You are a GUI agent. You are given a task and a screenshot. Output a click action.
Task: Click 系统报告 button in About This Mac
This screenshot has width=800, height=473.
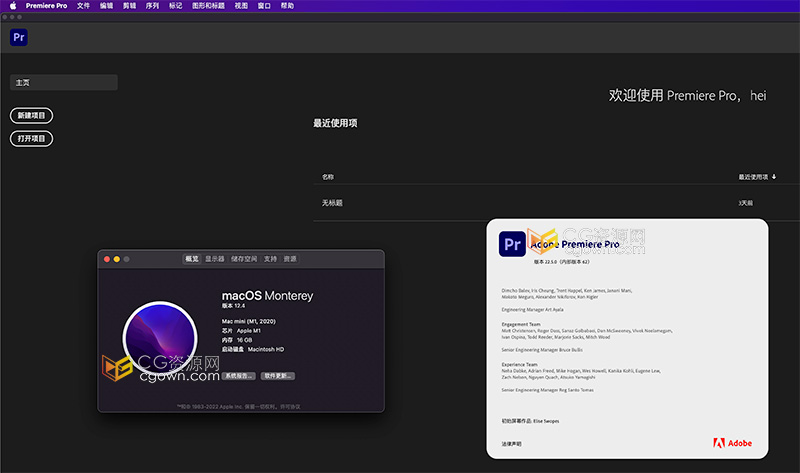pyautogui.click(x=239, y=376)
